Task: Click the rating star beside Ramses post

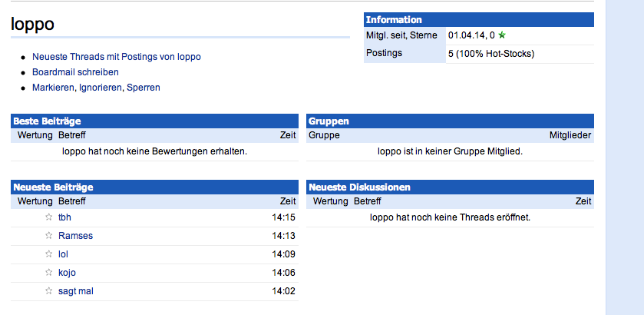Action: [x=49, y=236]
